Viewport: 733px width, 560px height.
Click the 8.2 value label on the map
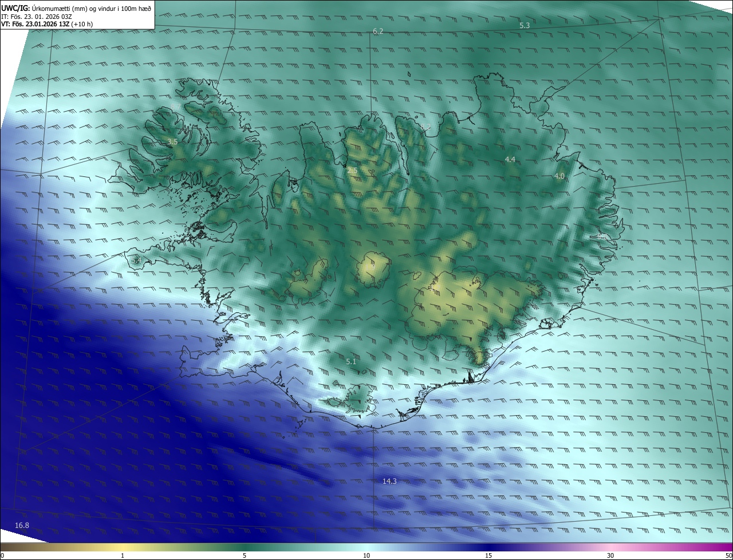click(x=425, y=127)
